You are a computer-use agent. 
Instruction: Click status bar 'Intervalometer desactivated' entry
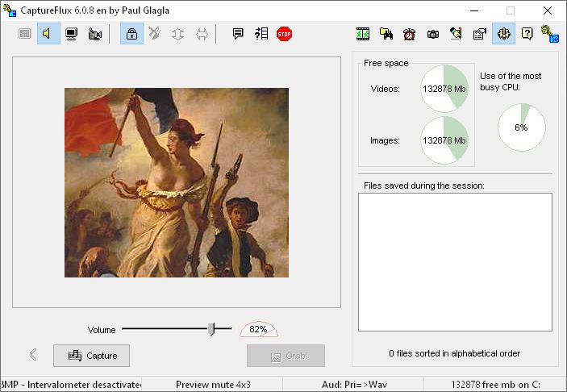click(71, 385)
